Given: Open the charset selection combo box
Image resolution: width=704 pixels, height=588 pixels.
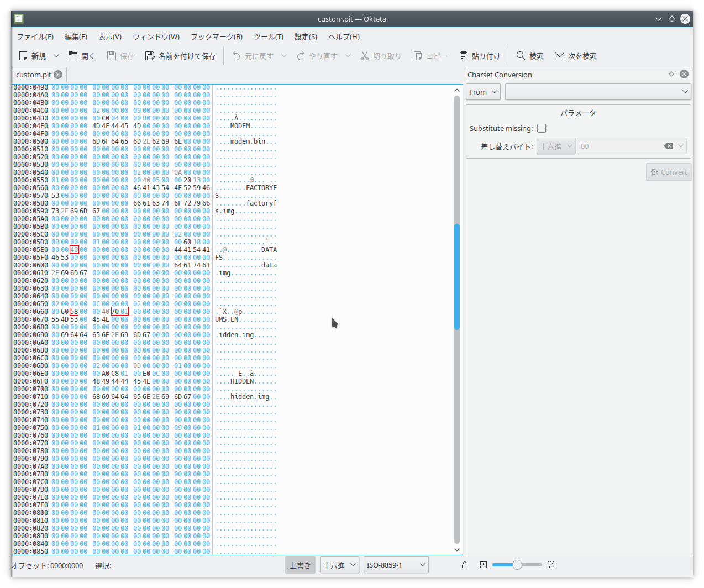Looking at the screenshot, I should tap(598, 92).
